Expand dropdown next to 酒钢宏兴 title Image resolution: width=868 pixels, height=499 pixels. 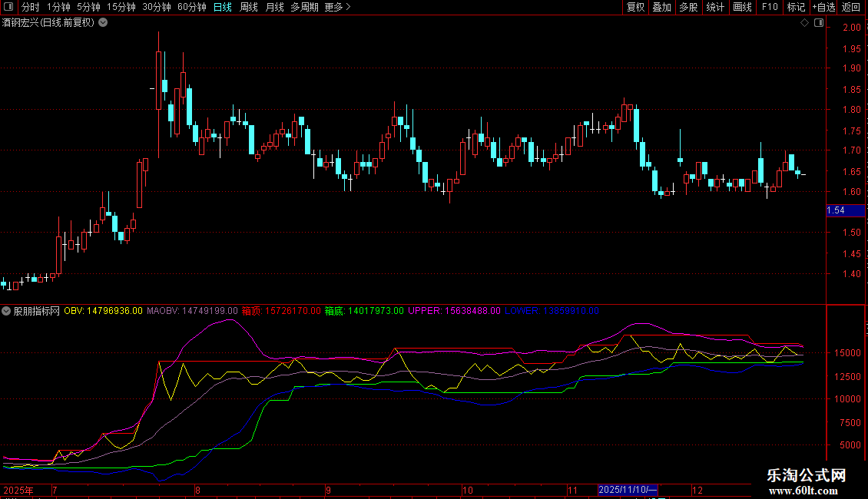click(x=103, y=23)
